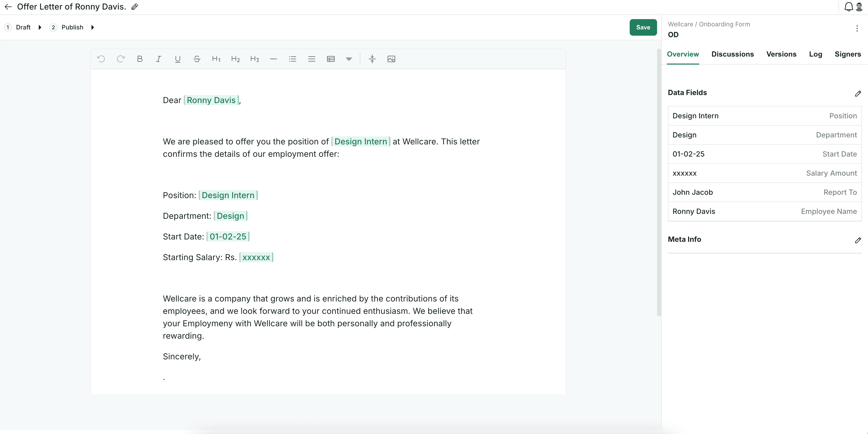Click the 01-02-25 start date field

tap(228, 237)
